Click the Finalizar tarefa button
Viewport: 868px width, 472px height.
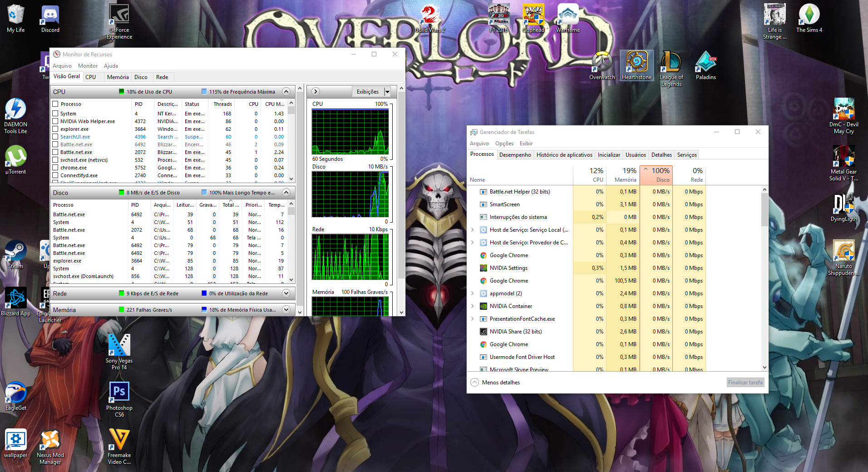tap(745, 383)
